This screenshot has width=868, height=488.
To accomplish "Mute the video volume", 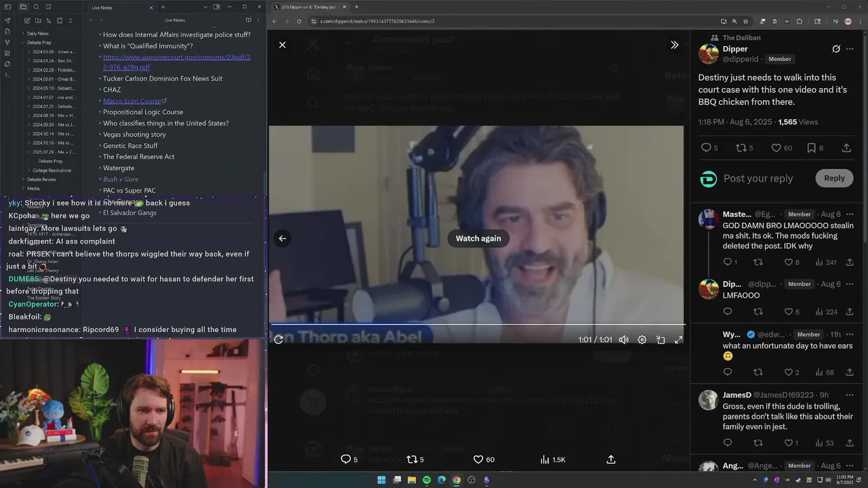I will tap(624, 340).
